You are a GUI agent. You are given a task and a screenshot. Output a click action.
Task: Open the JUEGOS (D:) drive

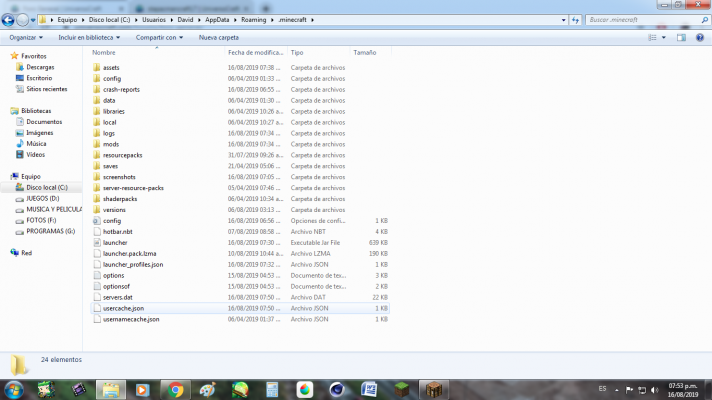tap(42, 198)
